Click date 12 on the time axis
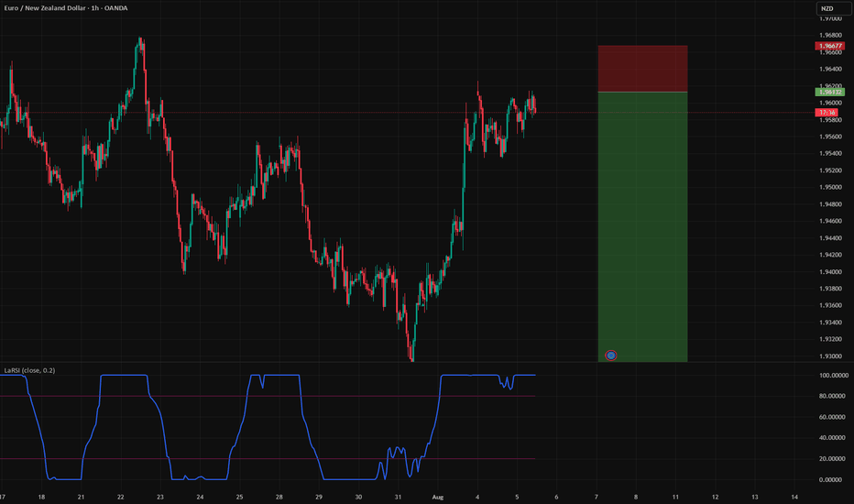The image size is (854, 504). (x=715, y=497)
